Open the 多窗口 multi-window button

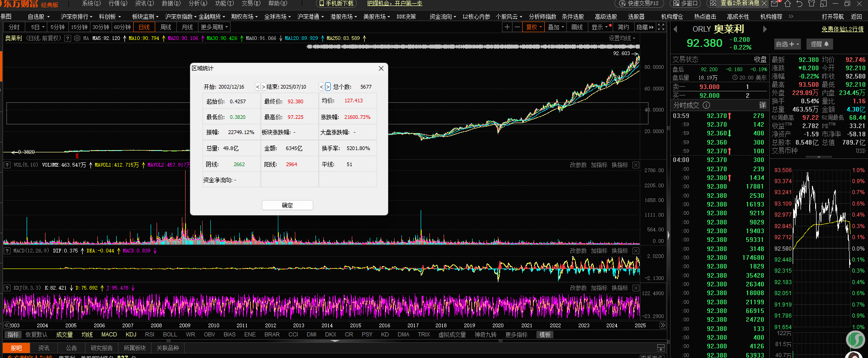coord(684,3)
